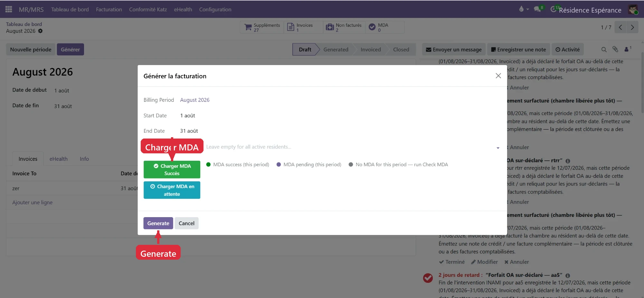The width and height of the screenshot is (644, 298).
Task: Open the Tableau de bord menu
Action: click(70, 9)
